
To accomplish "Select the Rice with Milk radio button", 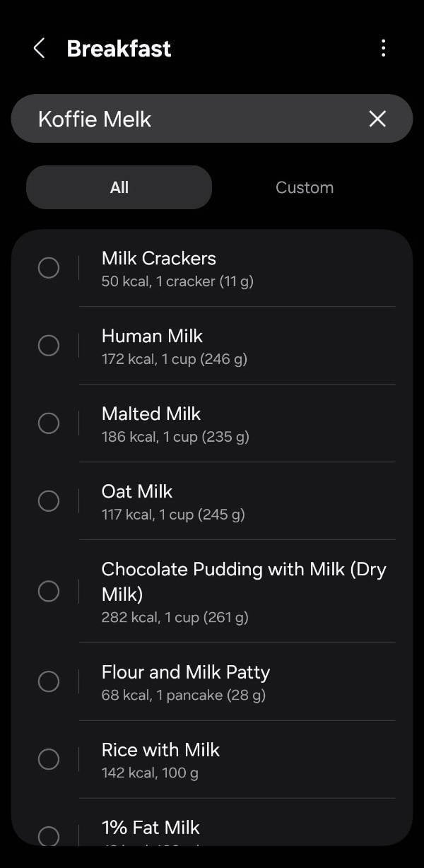I will (x=48, y=759).
